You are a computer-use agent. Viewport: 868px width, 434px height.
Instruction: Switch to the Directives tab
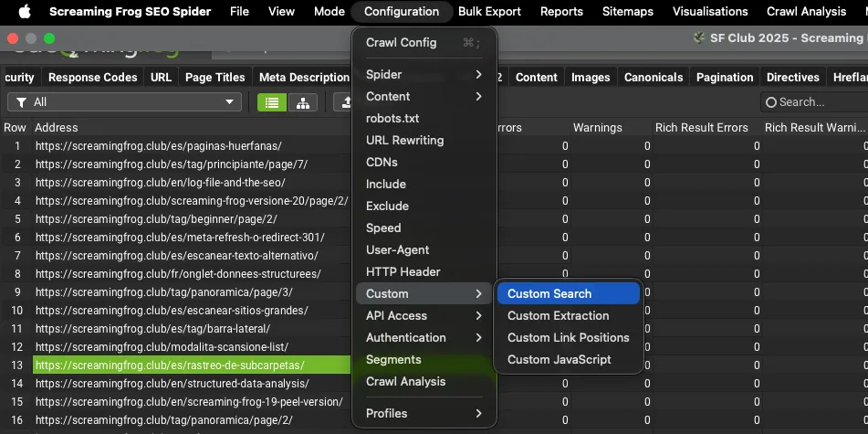click(x=793, y=78)
